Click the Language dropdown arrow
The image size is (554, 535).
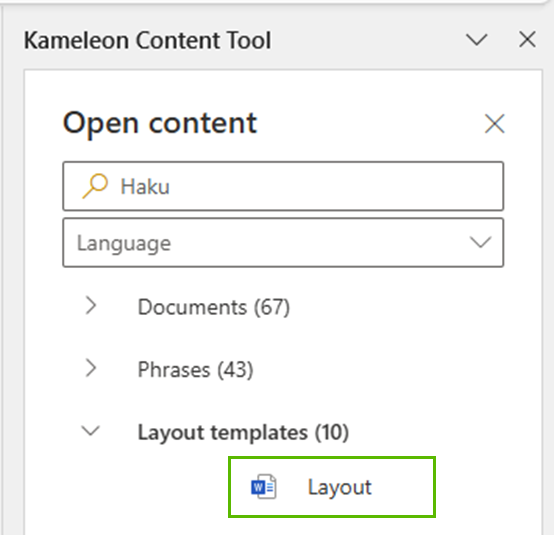coord(481,242)
